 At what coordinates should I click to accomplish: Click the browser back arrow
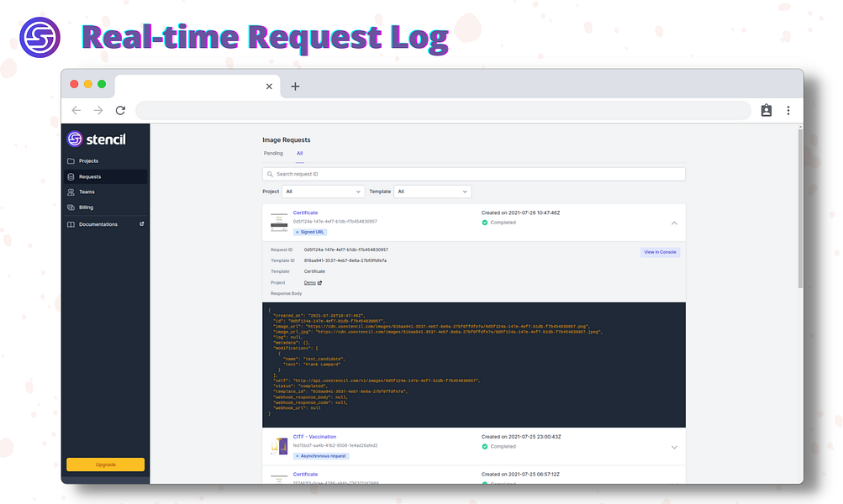tap(76, 110)
